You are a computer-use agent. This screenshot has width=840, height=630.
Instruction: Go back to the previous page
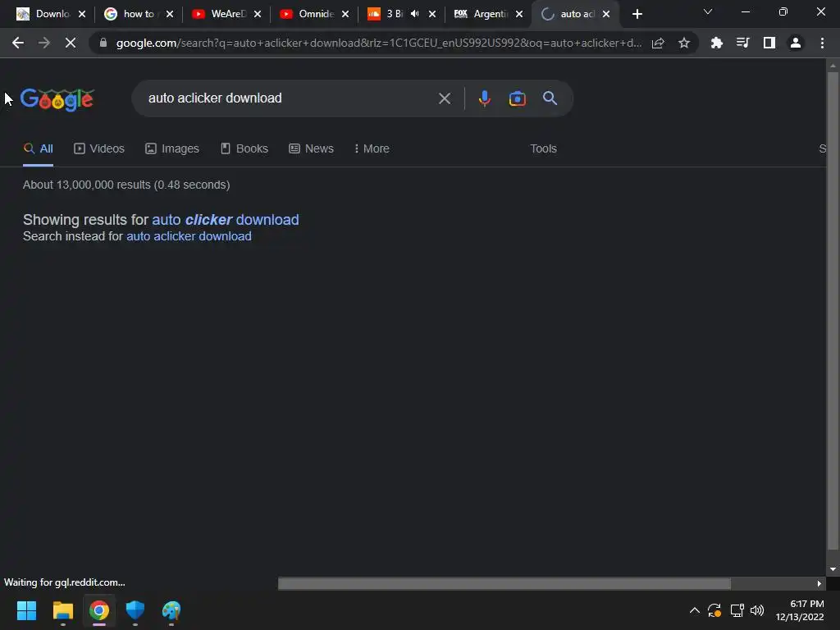pyautogui.click(x=18, y=43)
